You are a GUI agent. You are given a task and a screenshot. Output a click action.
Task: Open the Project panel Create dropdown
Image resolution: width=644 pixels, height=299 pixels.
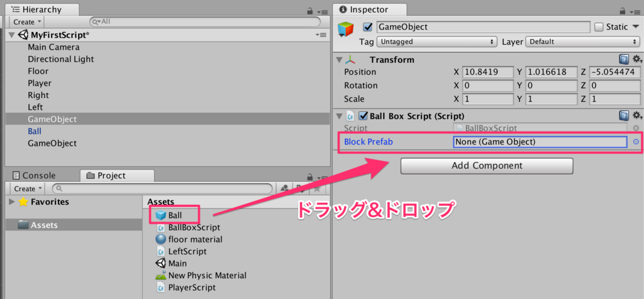[x=27, y=188]
